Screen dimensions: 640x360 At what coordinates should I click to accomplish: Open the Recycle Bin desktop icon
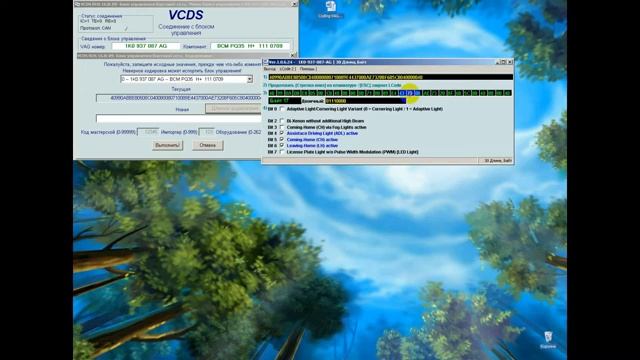click(x=548, y=340)
